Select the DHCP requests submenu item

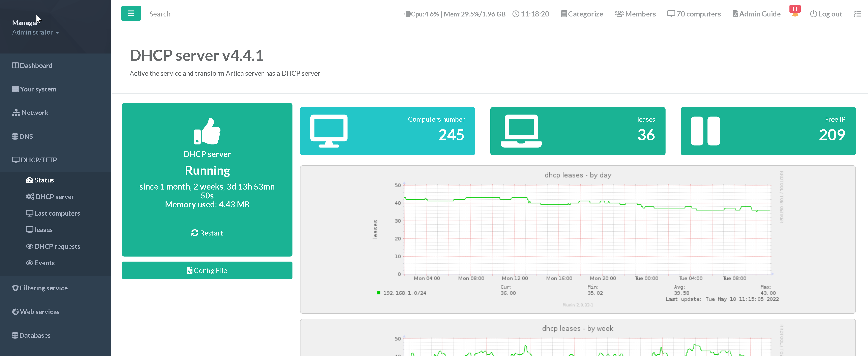[57, 246]
